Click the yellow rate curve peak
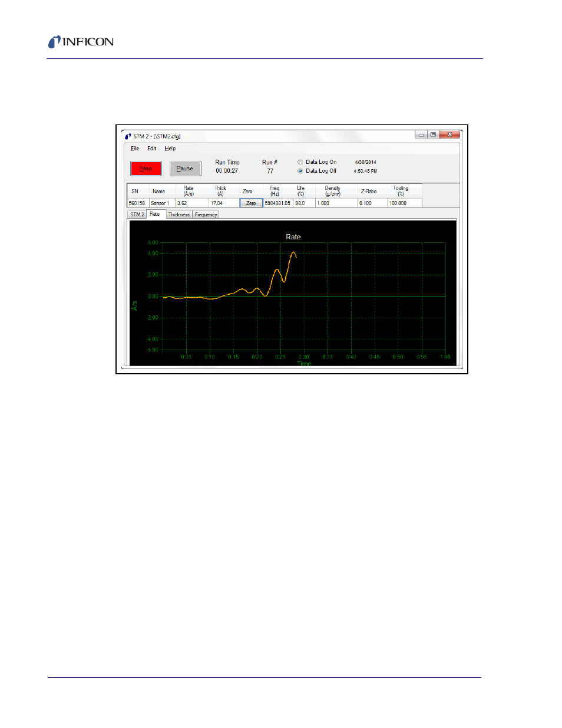Screen dimensions: 562x728 click(293, 252)
